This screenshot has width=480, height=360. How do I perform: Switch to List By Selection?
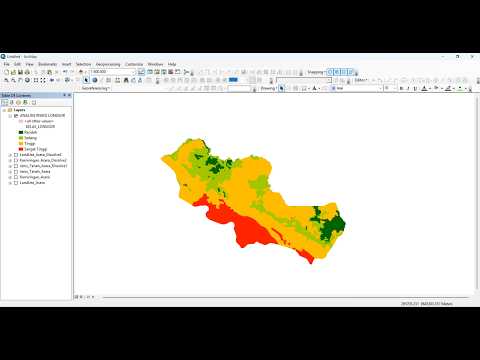click(26, 103)
